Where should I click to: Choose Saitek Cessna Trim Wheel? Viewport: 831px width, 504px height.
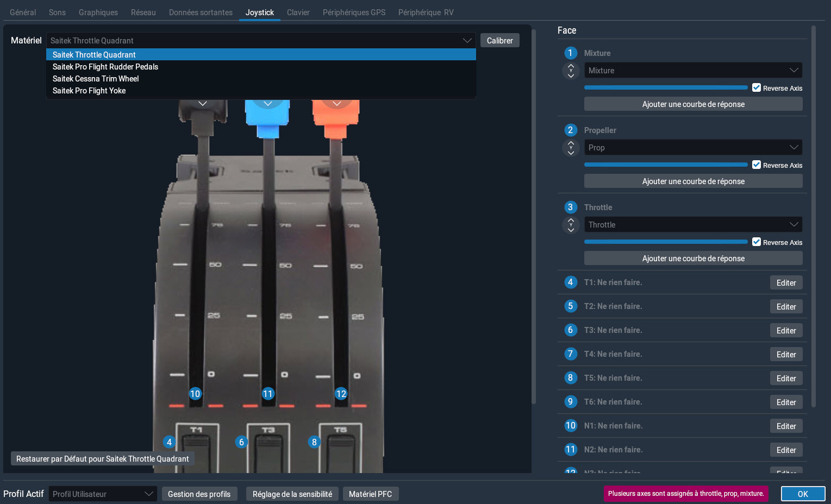tap(261, 79)
